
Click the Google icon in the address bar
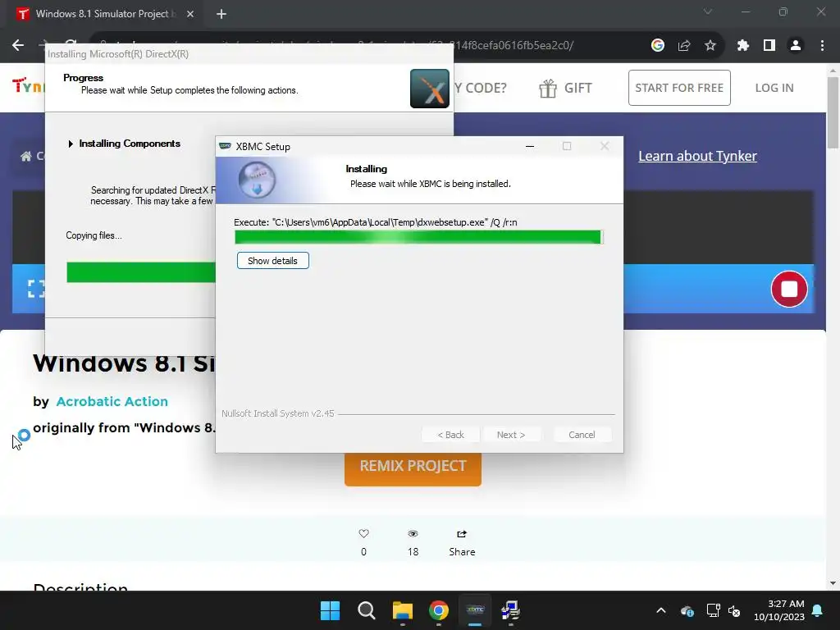tap(658, 46)
